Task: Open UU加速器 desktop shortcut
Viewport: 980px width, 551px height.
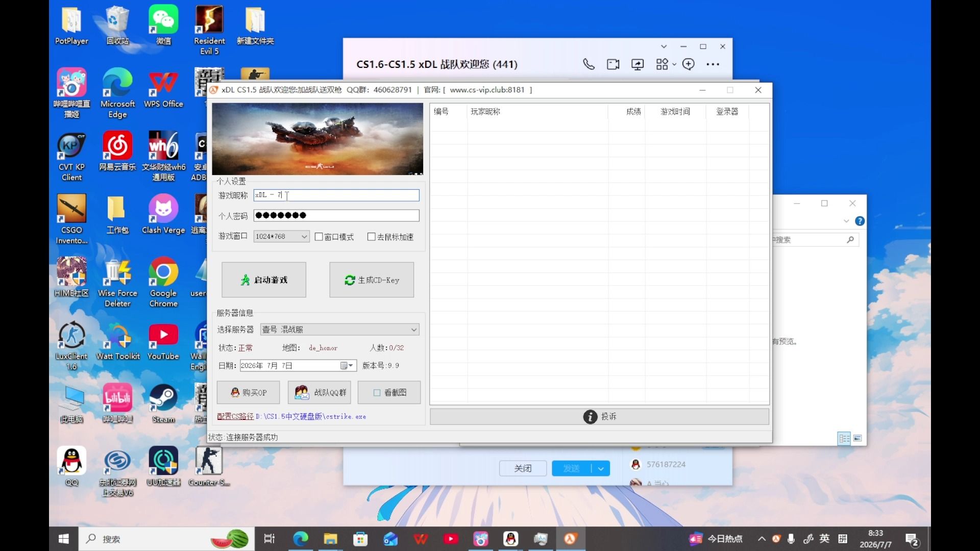Action: 163,466
